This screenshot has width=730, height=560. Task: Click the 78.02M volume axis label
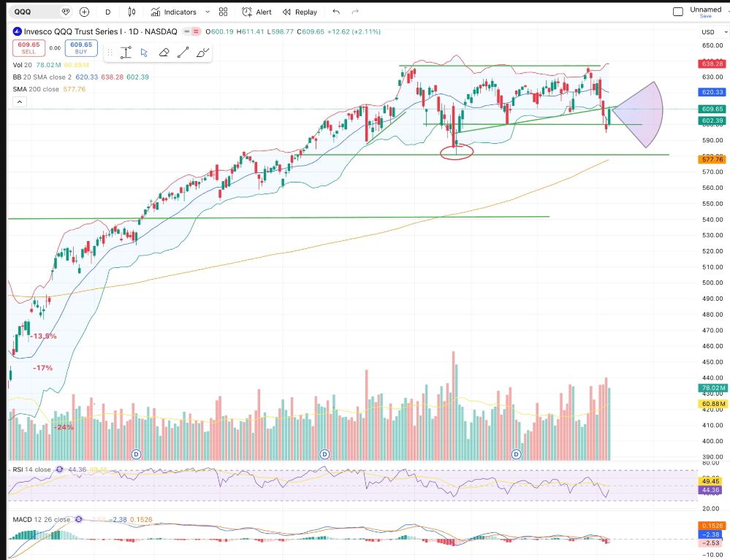[x=712, y=388]
